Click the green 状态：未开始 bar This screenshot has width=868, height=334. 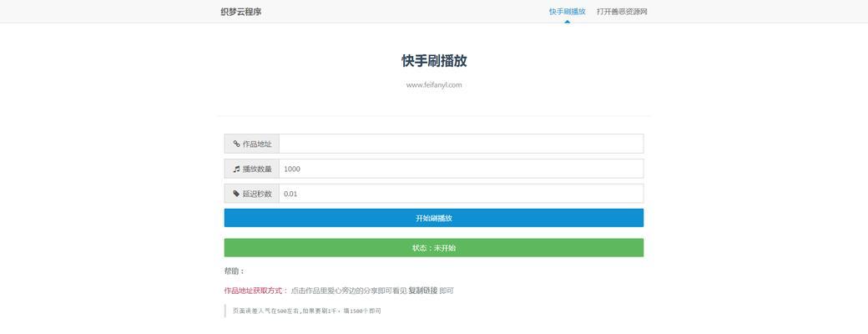coord(433,248)
